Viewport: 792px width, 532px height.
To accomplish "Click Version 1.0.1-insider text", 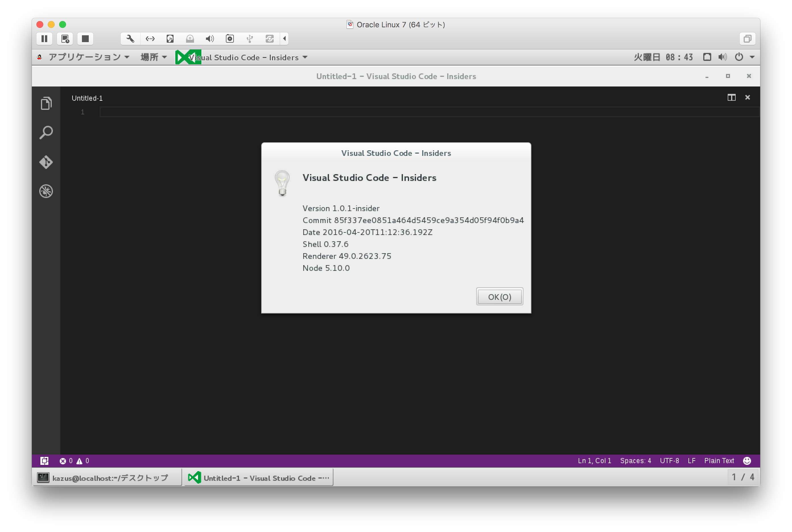I will 341,208.
